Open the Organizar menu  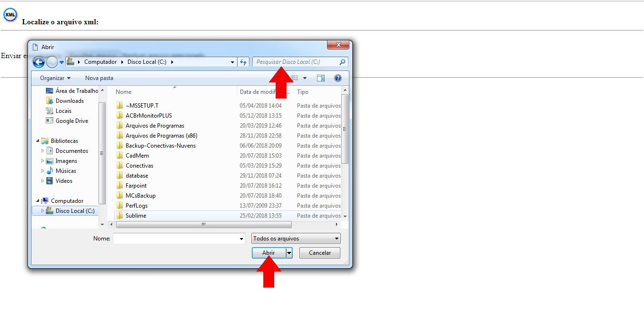pyautogui.click(x=55, y=78)
